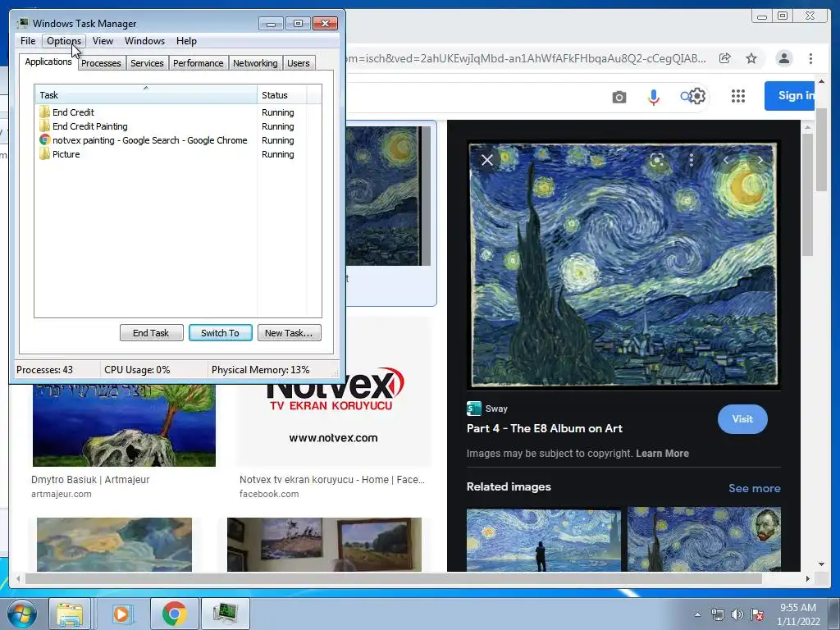Click the Chrome page vertical scrollbar thumb
Viewport: 840px width, 630px height.
pyautogui.click(x=821, y=149)
